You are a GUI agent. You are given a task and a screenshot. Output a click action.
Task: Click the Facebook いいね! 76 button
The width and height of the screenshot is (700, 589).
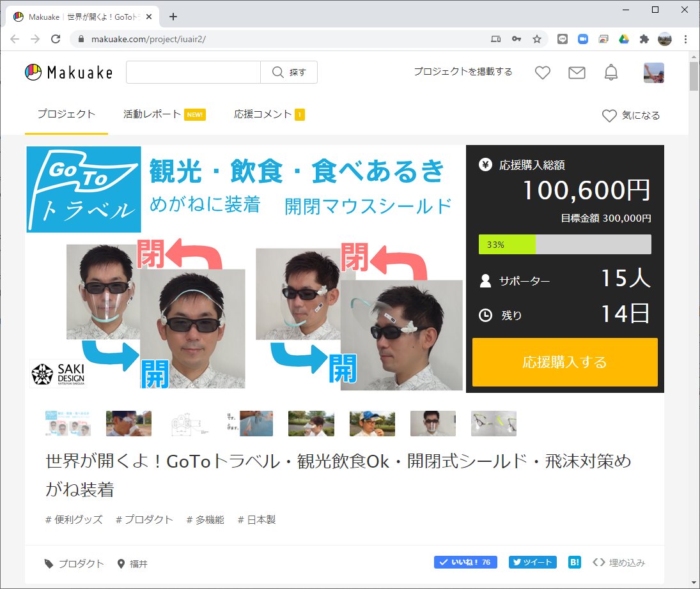(x=465, y=562)
